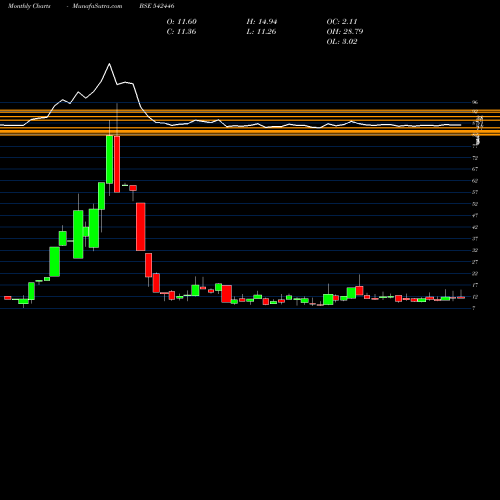
Task: Click the "OH: 28.79" value
Action: [345, 32]
